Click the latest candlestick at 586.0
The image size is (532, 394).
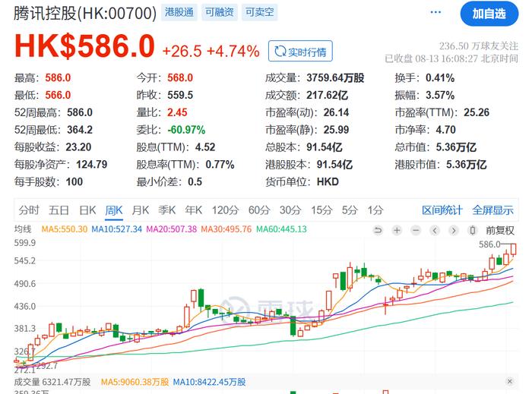[513, 249]
